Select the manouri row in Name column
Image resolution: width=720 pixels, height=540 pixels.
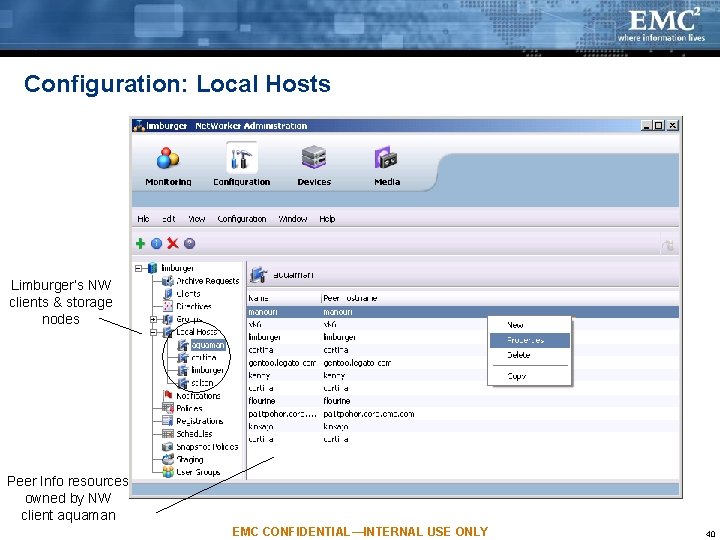coord(263,312)
